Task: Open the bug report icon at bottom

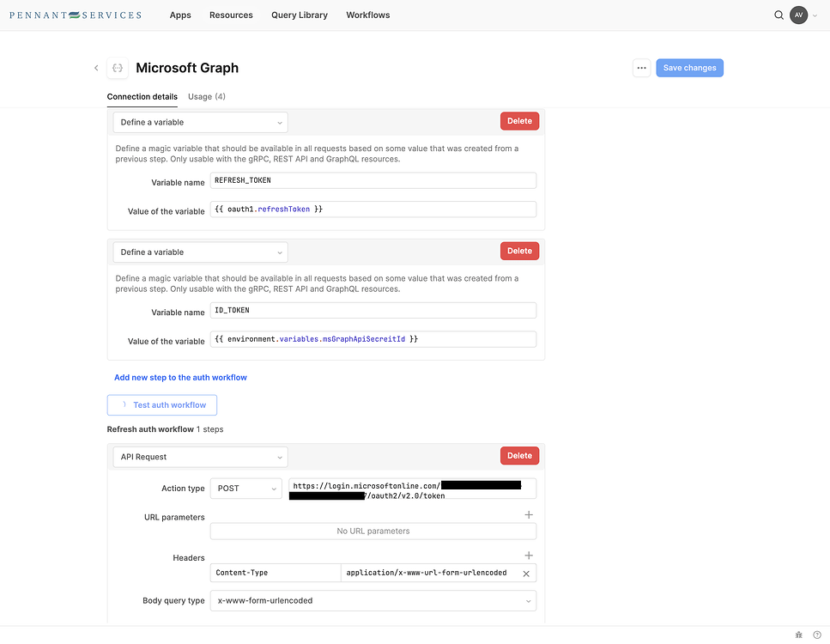Action: 799,635
